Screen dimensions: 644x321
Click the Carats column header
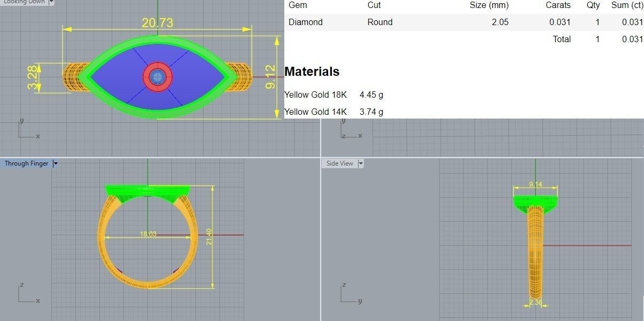558,5
